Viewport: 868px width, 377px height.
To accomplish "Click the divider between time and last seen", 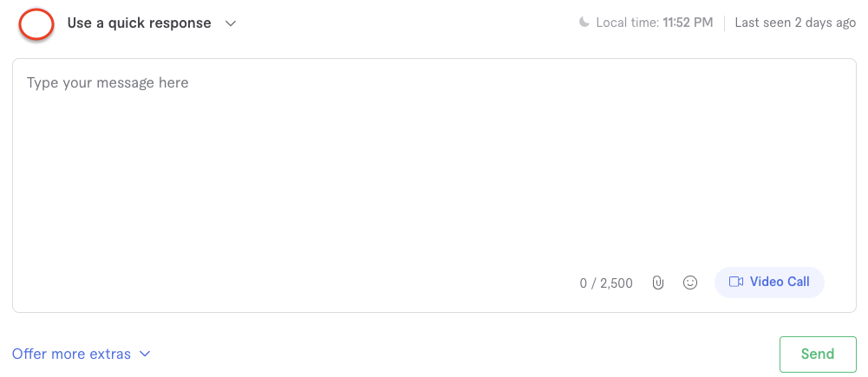I will point(724,23).
